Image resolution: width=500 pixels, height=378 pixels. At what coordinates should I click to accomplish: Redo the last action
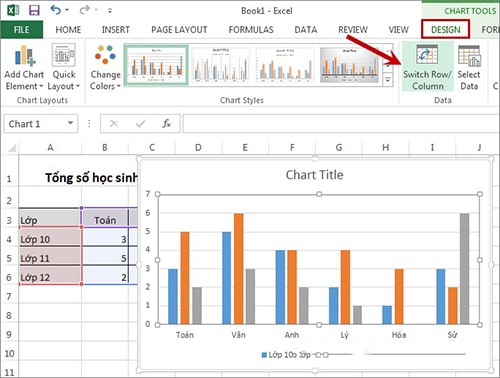point(84,10)
